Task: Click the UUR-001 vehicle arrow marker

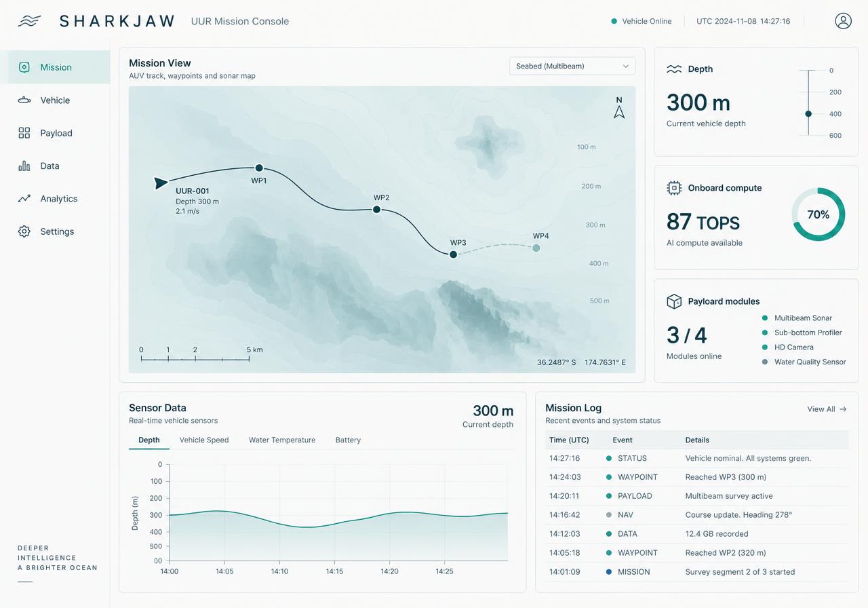Action: 161,183
